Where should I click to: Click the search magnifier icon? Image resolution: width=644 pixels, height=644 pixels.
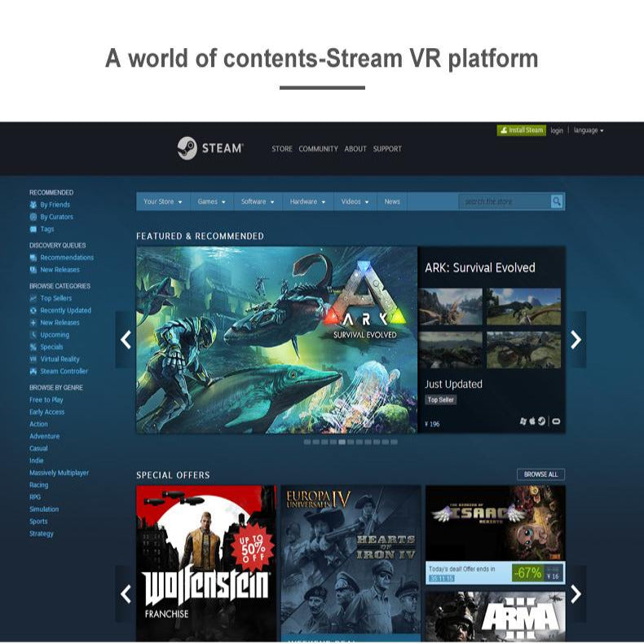556,201
